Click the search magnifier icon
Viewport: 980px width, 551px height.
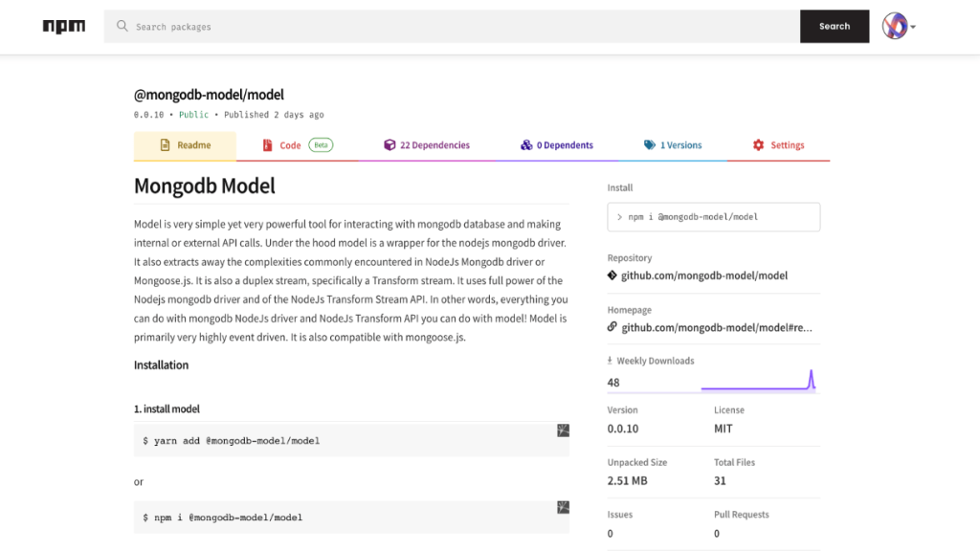click(x=122, y=27)
